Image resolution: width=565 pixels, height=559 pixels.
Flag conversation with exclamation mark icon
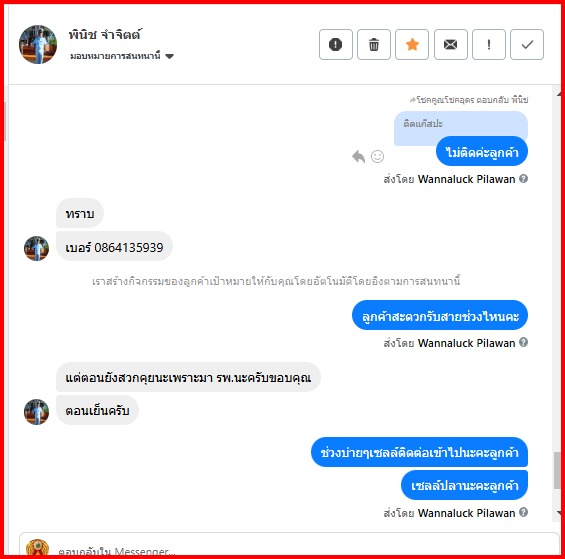pos(489,44)
